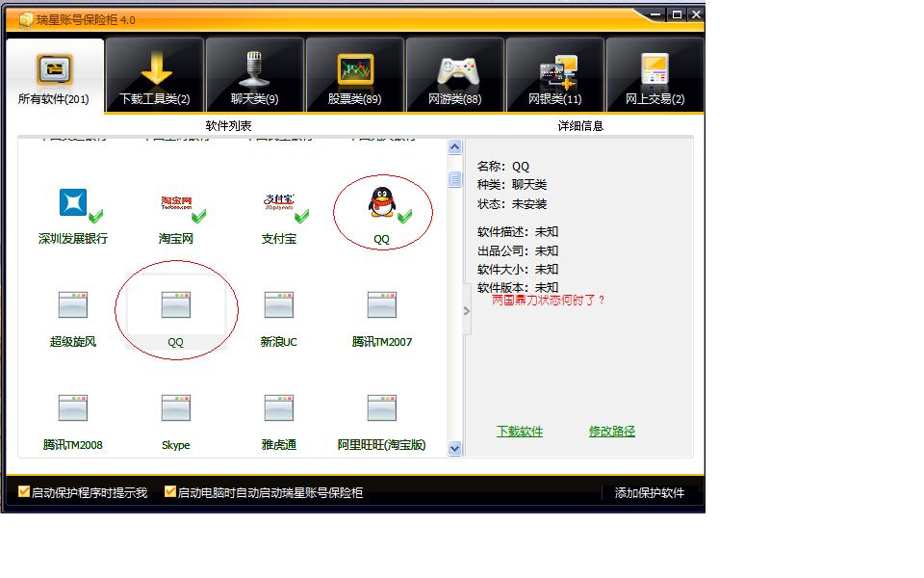Viewport: 924px width, 578px height.
Task: Switch to 下载工具类(2) tab
Action: (155, 75)
